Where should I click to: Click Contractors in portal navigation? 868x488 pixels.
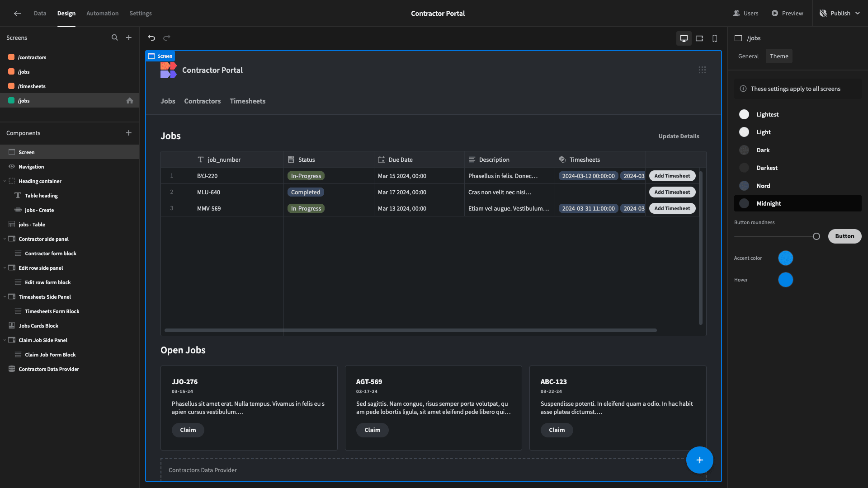click(x=203, y=101)
